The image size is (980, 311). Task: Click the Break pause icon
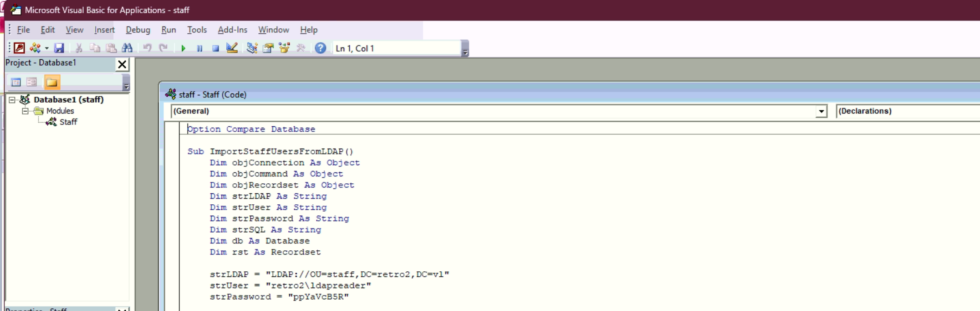point(199,48)
